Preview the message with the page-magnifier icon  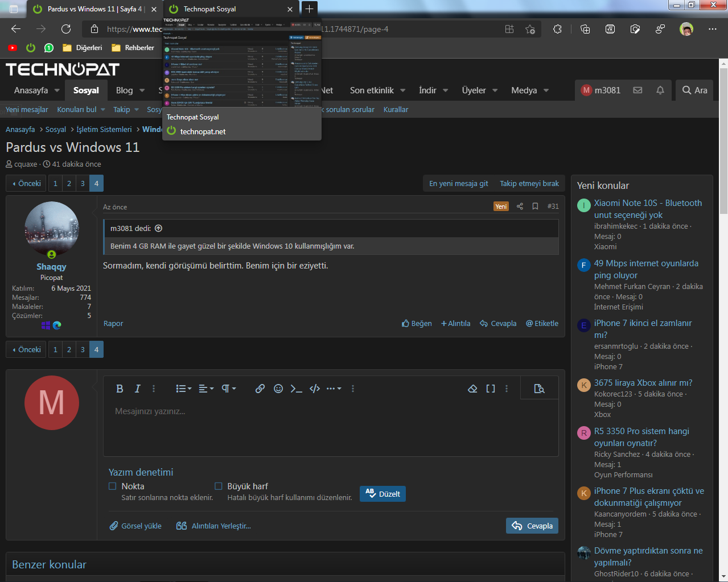(x=539, y=389)
